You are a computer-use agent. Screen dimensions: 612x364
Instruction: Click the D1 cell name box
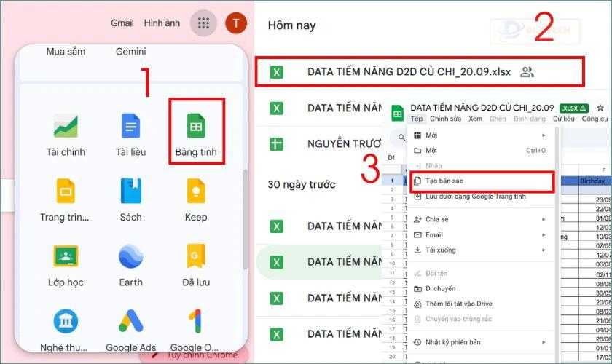point(392,158)
